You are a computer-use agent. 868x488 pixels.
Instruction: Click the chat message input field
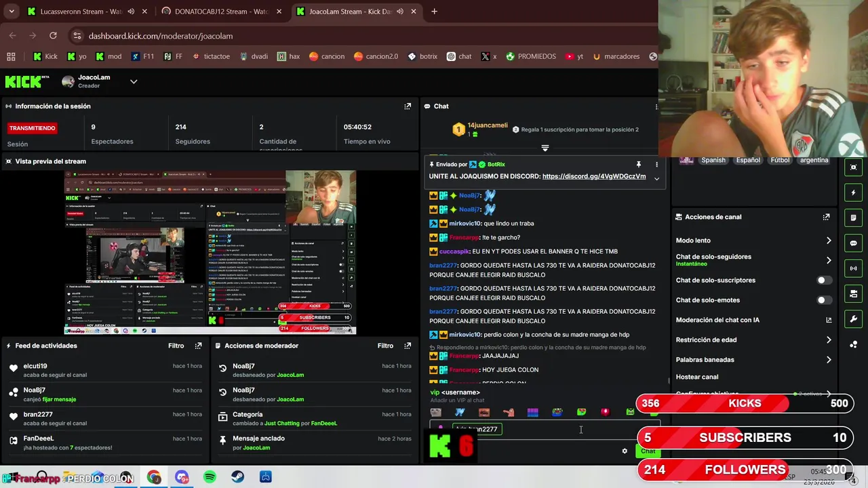pos(545,429)
